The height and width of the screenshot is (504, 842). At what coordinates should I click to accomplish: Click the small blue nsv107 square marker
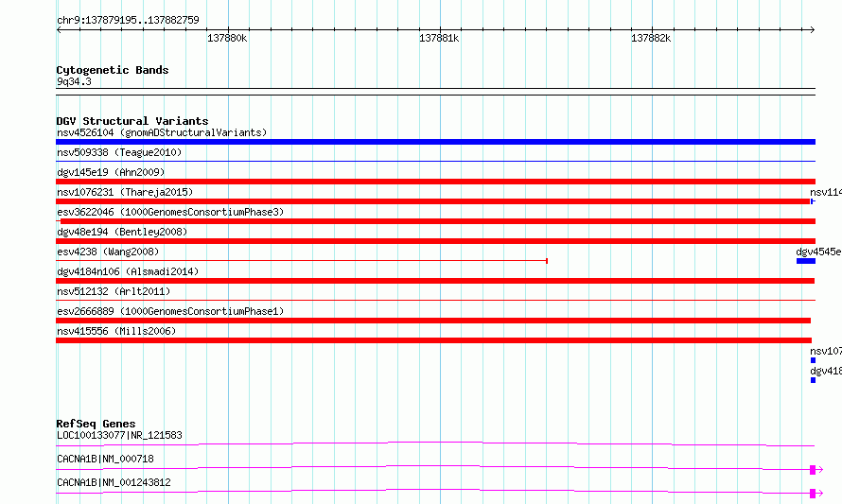(x=813, y=360)
